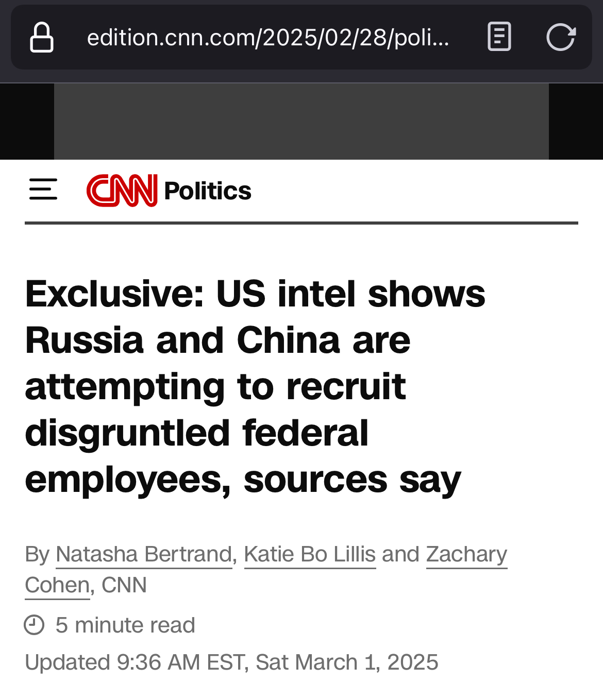Screen dimensions: 603x700
Task: Click the 'CNN' text in the byline
Action: pos(124,585)
